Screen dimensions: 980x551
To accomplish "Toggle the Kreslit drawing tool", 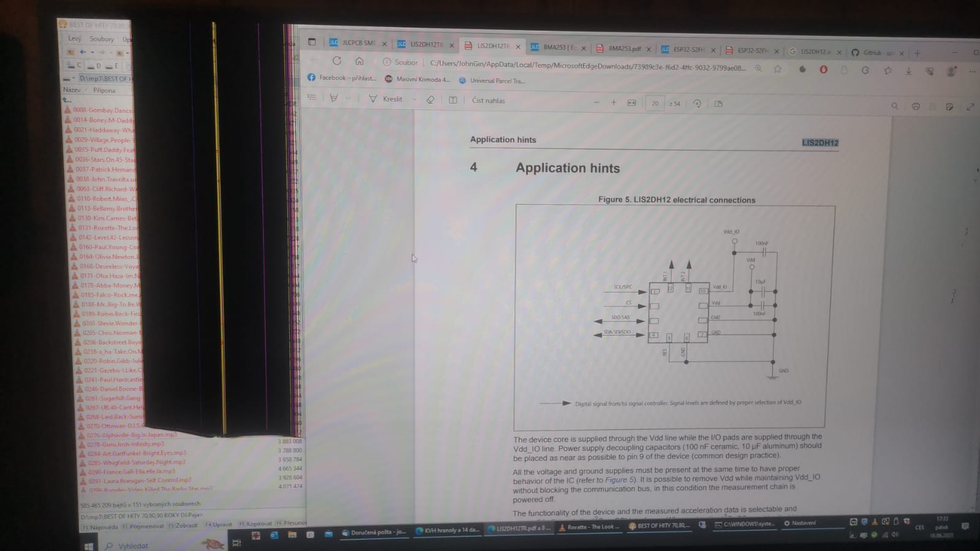I will pos(386,99).
